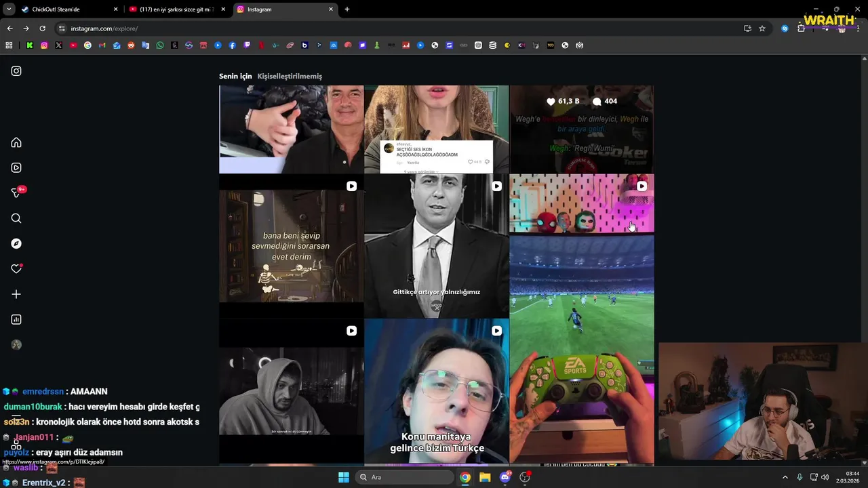Show hidden tray icons chevron

(x=785, y=477)
